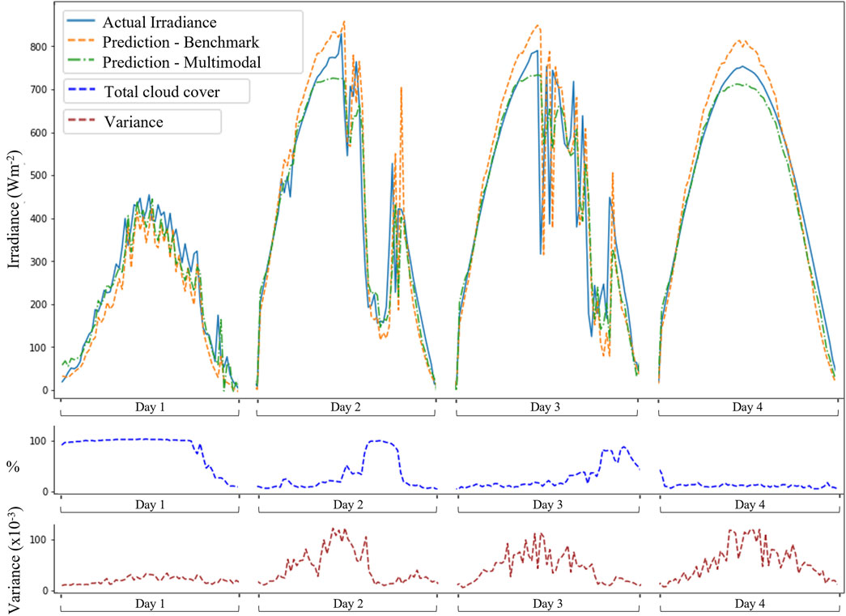Screen dimensions: 846x616
Task: Select the "Prediction - Benchmark" legend label
Action: coord(181,42)
